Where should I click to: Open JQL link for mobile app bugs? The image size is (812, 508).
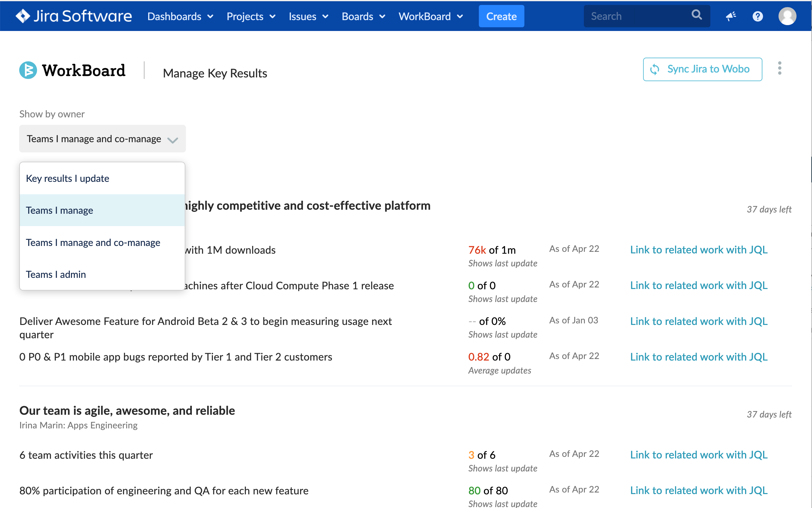point(699,357)
